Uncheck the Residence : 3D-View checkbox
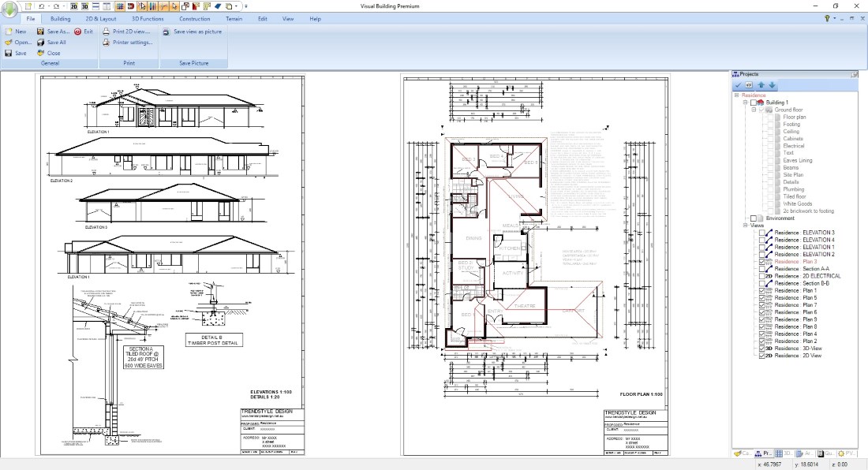868x470 pixels. click(762, 348)
